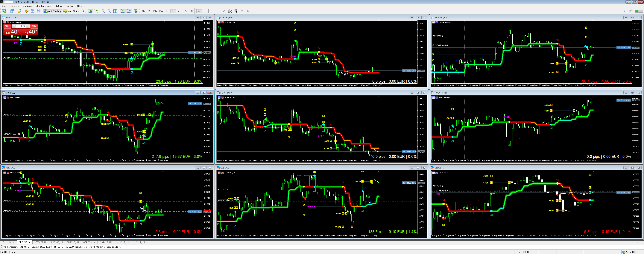Draw a vertical line
Image resolution: width=644 pixels, height=254 pixels.
(212, 11)
